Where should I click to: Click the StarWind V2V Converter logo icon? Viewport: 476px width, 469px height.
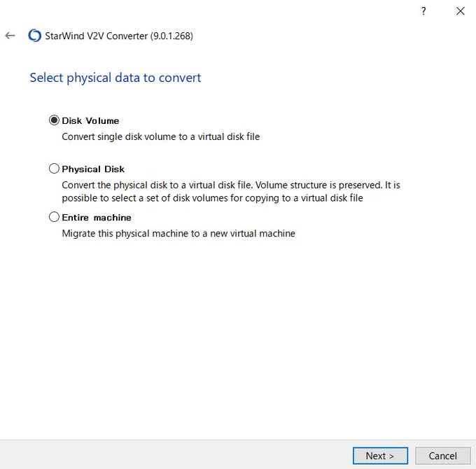tap(34, 36)
